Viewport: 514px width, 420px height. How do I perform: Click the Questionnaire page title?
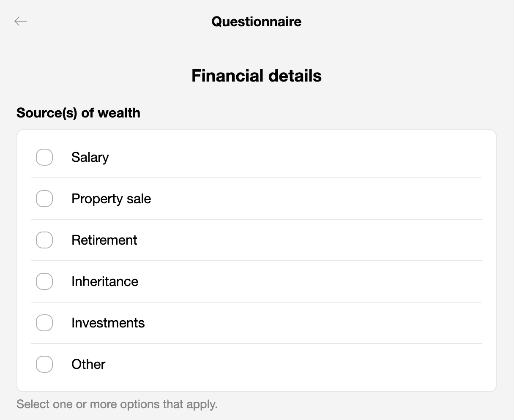point(257,22)
